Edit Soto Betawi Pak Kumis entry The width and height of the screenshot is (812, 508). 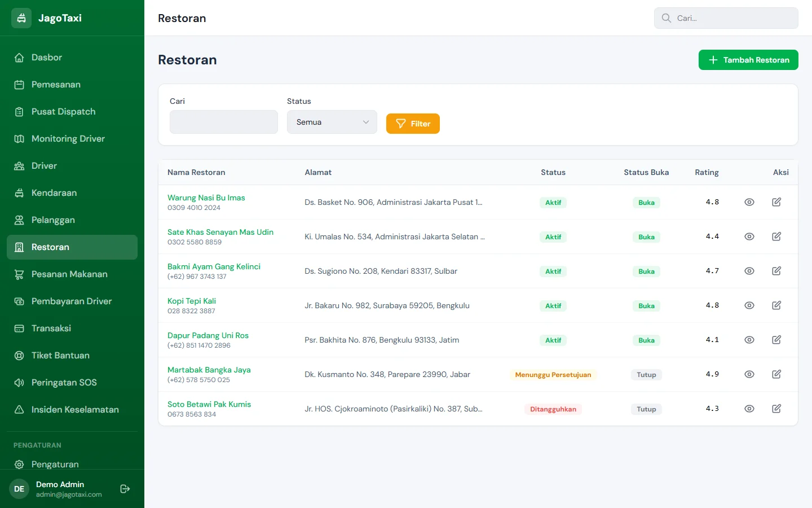pos(776,409)
